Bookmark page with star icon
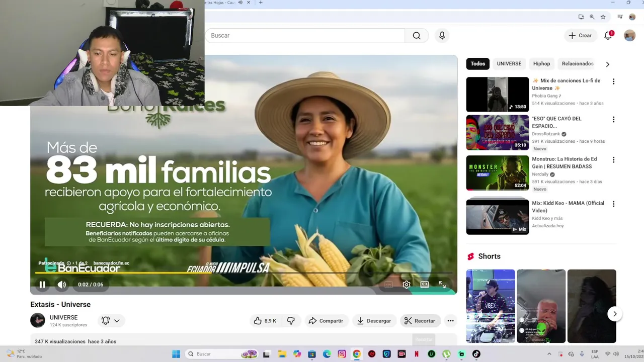Viewport: 644px width, 362px height. pos(603,17)
